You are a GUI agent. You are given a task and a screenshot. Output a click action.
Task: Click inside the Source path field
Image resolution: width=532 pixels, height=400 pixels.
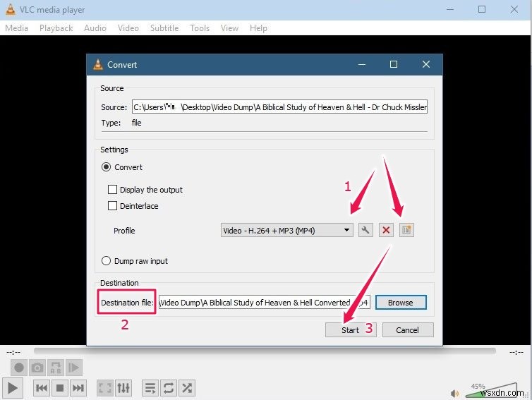tap(279, 107)
